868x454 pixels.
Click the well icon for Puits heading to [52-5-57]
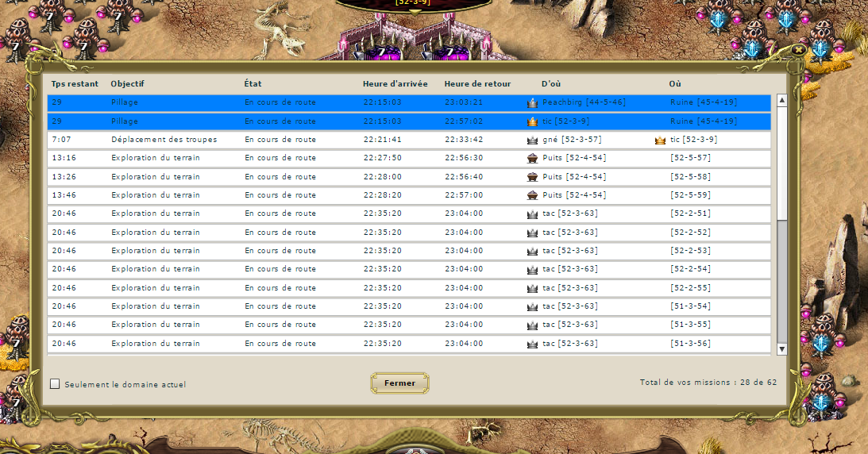pos(532,158)
